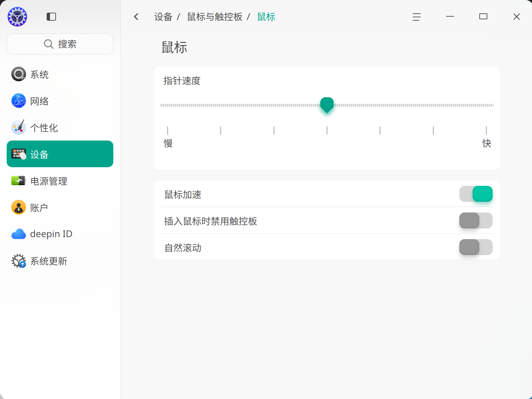The height and width of the screenshot is (399, 532).
Task: Click the 网络 globe icon in sidebar
Action: coord(19,101)
